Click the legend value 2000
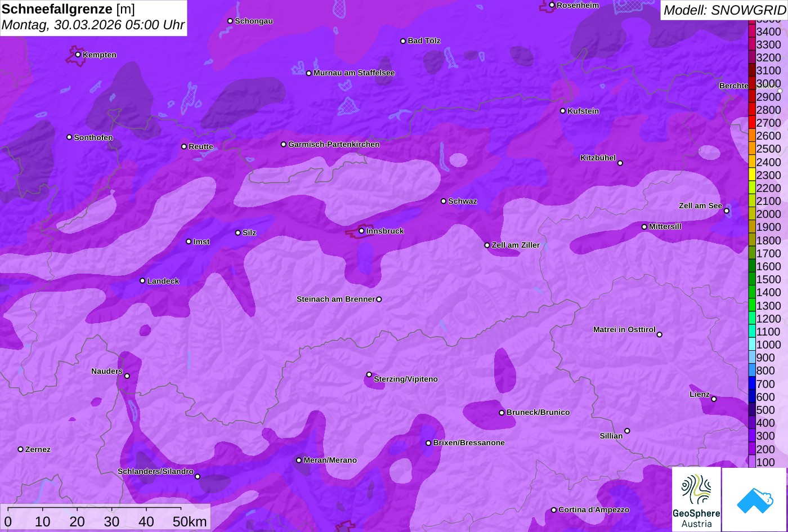Viewport: 788px width, 532px height. [768, 214]
